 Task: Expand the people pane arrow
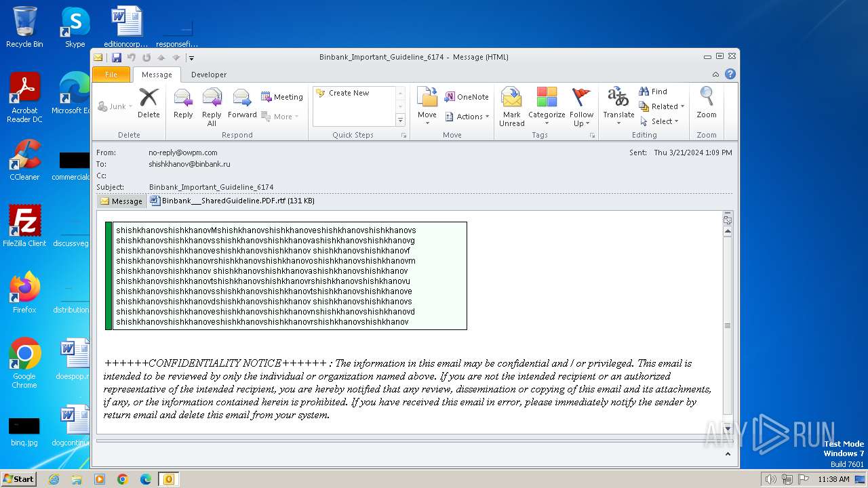(x=728, y=454)
